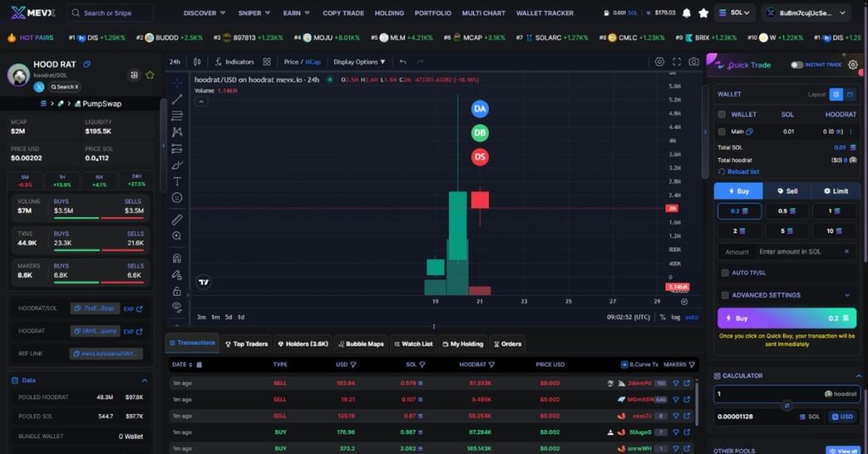
Task: Click the TradingView logo on chart
Action: pyautogui.click(x=203, y=282)
